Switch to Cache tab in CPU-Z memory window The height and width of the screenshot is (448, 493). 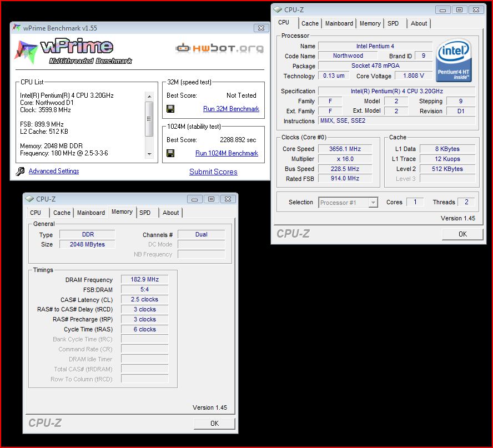[62, 213]
